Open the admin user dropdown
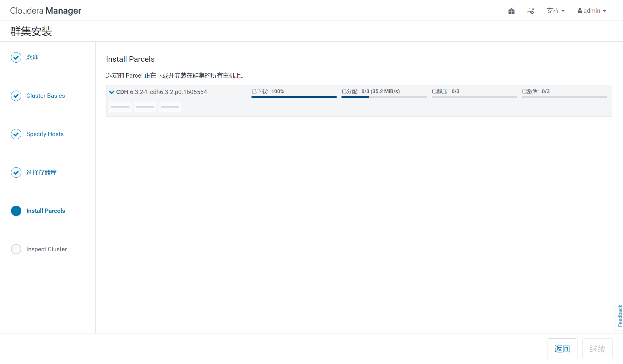This screenshot has height=364, width=623. [592, 11]
